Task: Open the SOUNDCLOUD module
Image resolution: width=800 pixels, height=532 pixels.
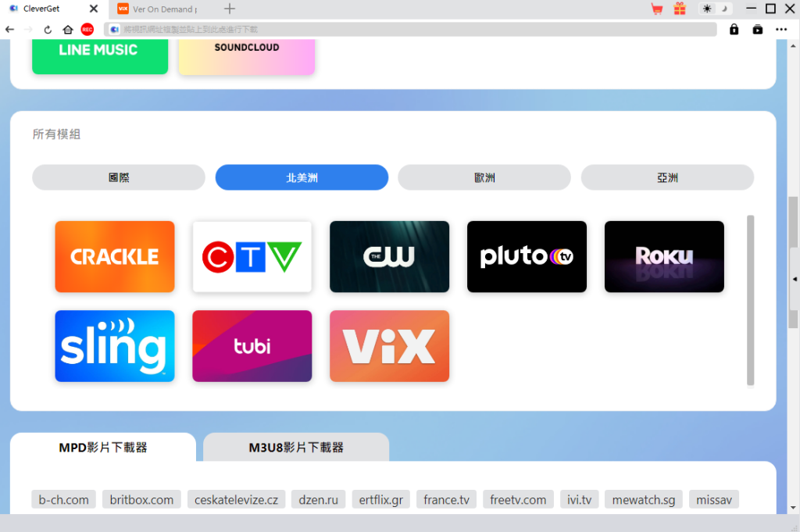Action: click(246, 55)
